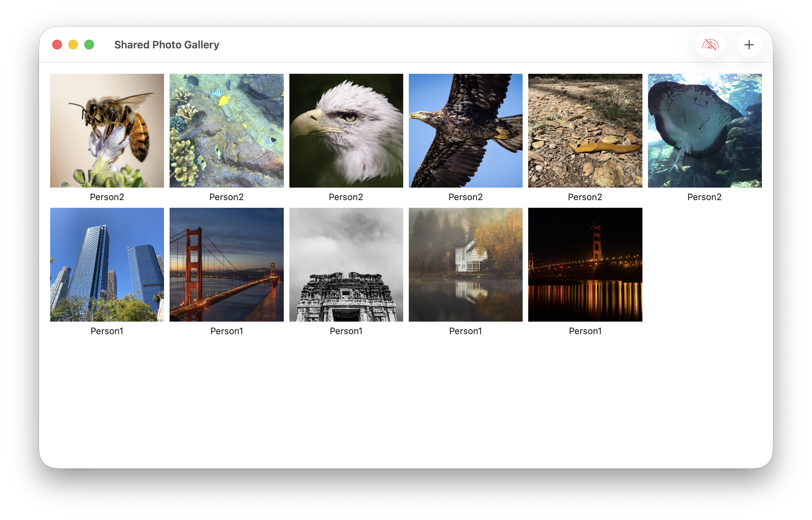Open the honeybee on flower photo
The image size is (812, 520).
tap(107, 131)
